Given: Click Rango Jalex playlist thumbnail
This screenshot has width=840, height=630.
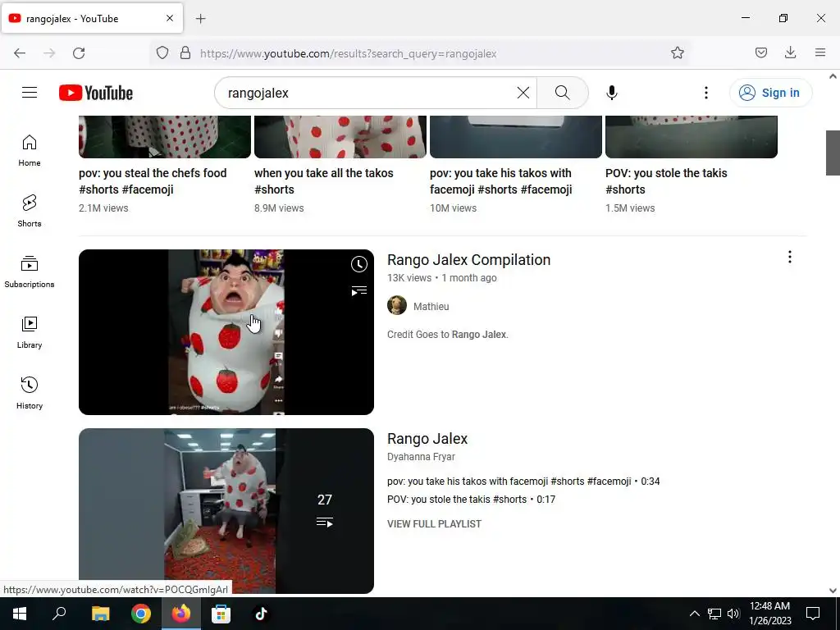Looking at the screenshot, I should [x=226, y=511].
